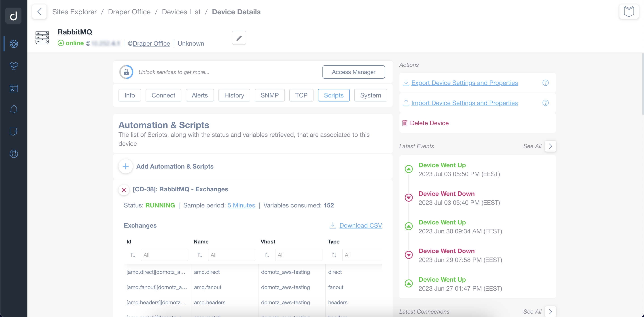Screen dimensions: 644x317
Task: Open help for Import Device Settings
Action: [545, 103]
